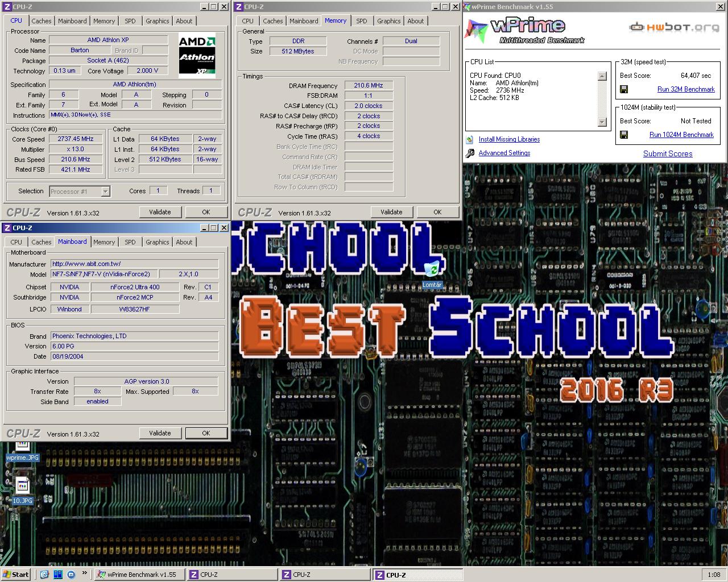Screen dimensions: 728x582
Task: Switch to the wPrime Benchmark v1.55 taskbar button
Action: point(139,575)
